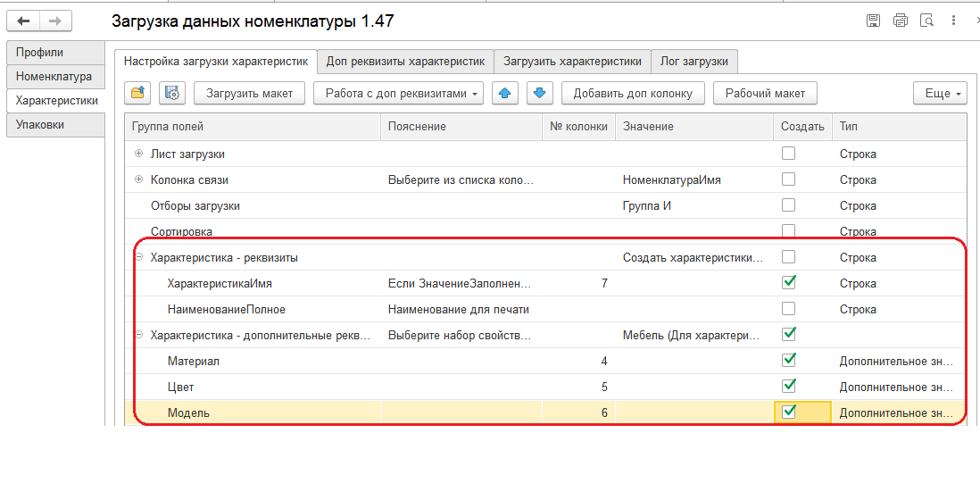Click column number 5 for Цвет
Image resolution: width=980 pixels, height=500 pixels.
578,387
